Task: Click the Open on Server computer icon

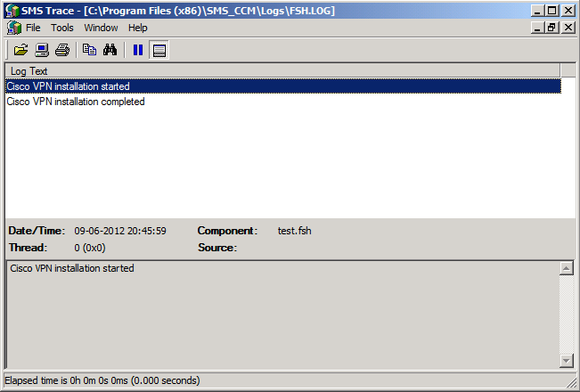Action: (41, 50)
